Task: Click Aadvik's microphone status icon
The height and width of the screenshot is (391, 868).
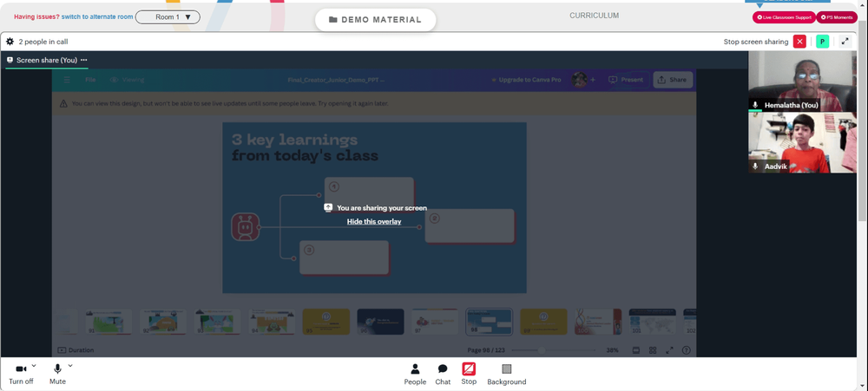Action: [x=755, y=166]
